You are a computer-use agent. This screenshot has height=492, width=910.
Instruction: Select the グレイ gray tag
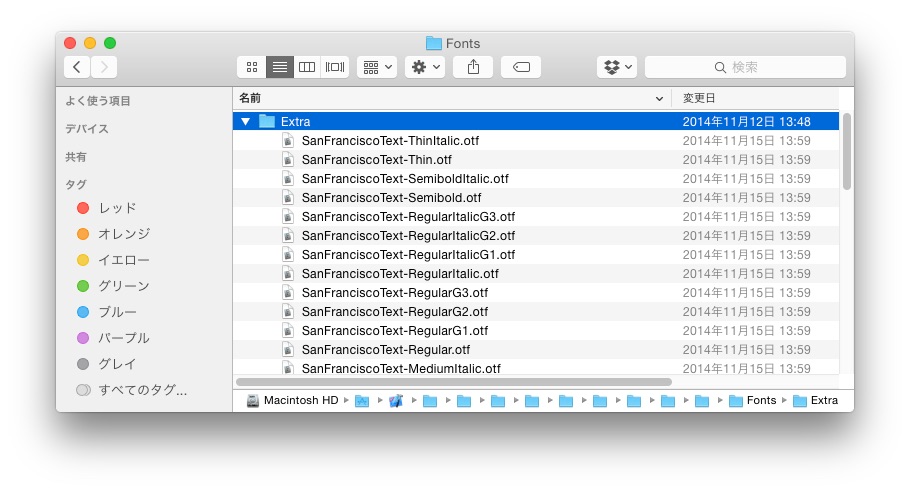tap(107, 364)
